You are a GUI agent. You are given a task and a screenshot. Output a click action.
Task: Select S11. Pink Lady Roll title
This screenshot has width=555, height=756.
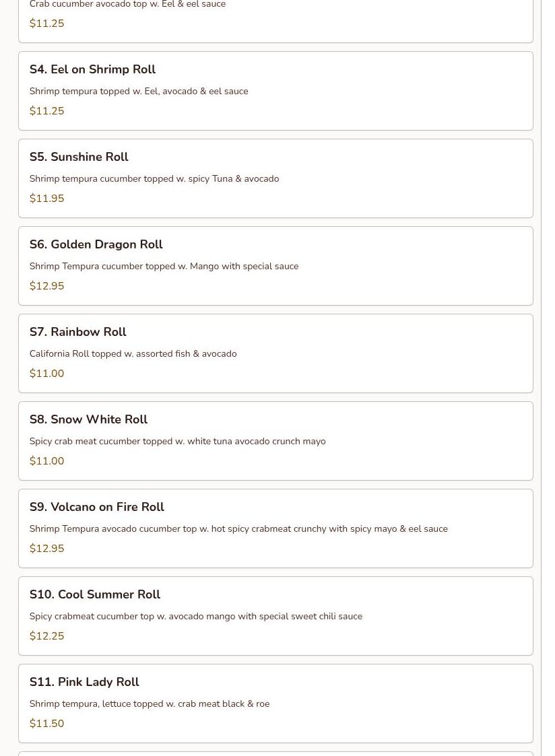[x=84, y=683]
